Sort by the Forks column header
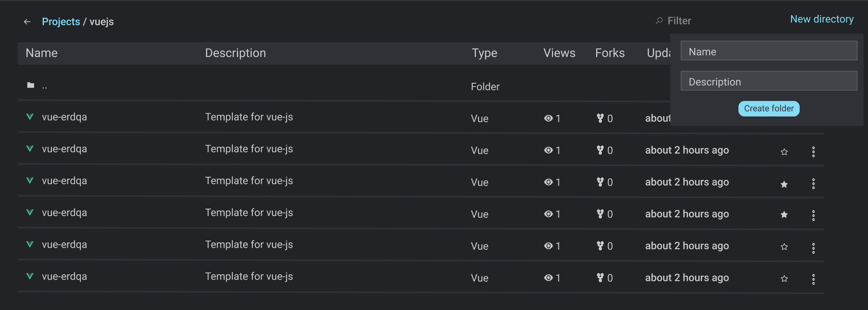The width and height of the screenshot is (868, 310). click(610, 53)
